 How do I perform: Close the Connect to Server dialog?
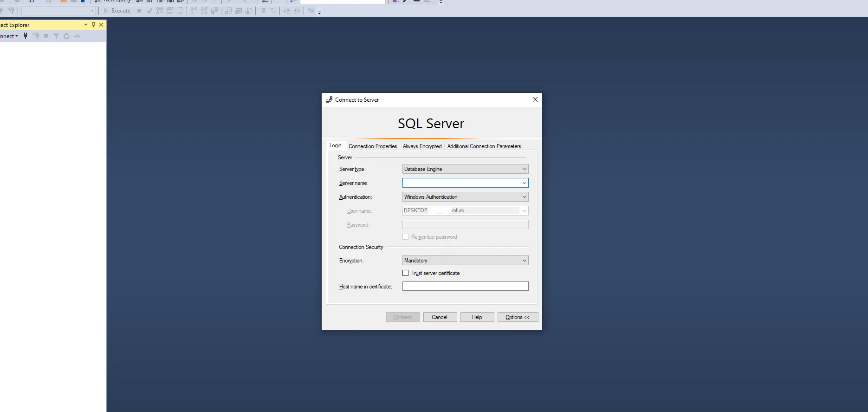535,99
